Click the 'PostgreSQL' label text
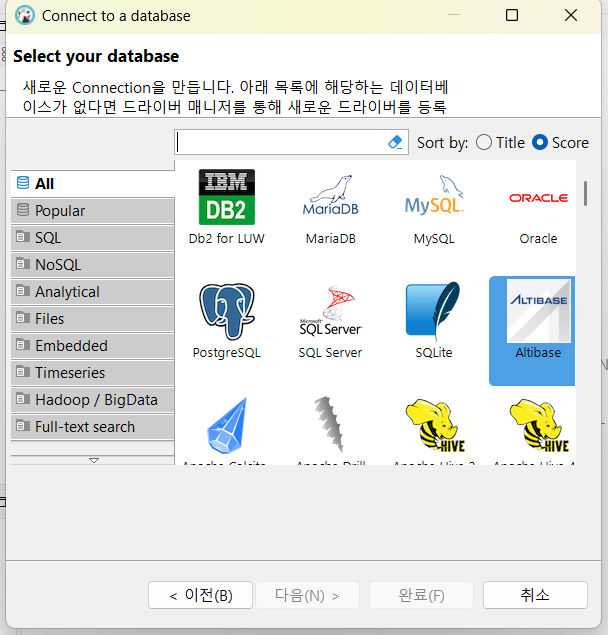Image resolution: width=608 pixels, height=635 pixels. 226,353
